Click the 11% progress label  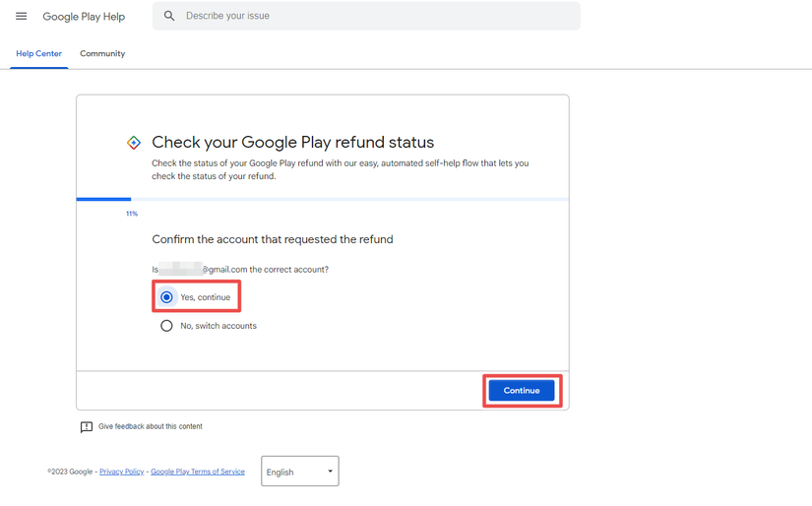[x=132, y=214]
